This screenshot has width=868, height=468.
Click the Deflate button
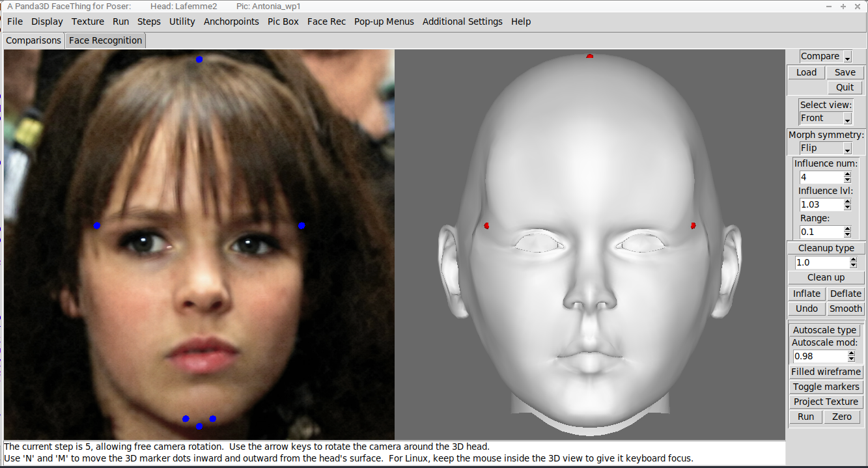846,294
